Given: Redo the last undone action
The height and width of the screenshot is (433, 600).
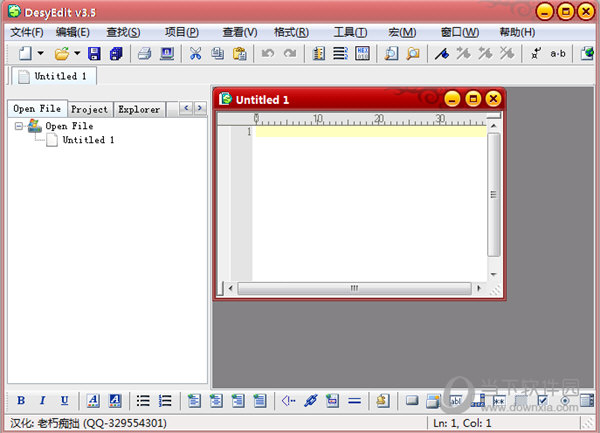Looking at the screenshot, I should (290, 53).
